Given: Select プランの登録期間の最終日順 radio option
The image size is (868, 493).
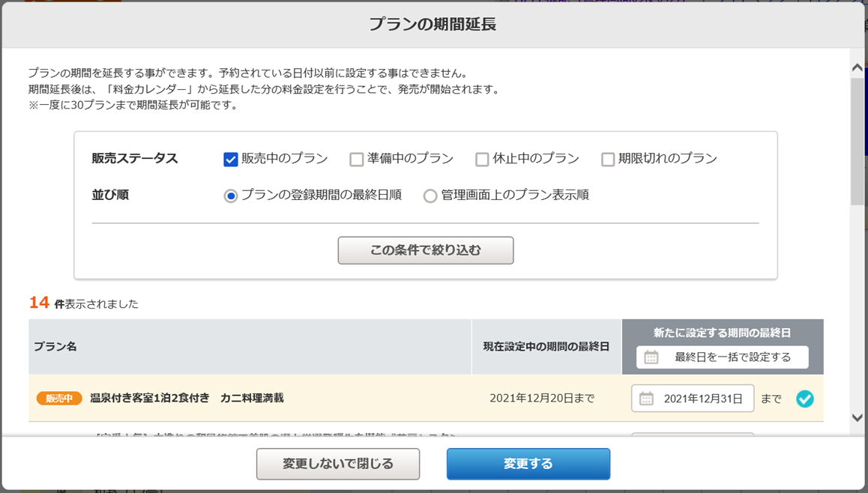Looking at the screenshot, I should coord(231,196).
